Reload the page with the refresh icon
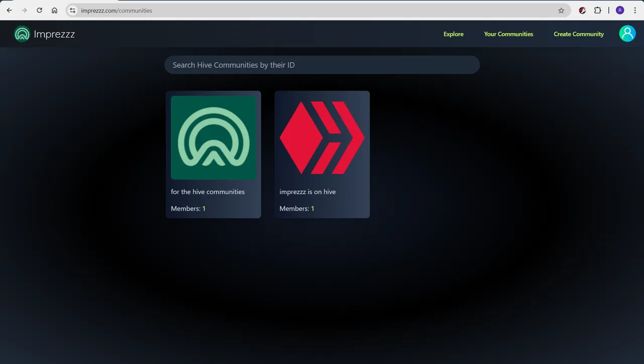644x364 pixels. coord(39,10)
